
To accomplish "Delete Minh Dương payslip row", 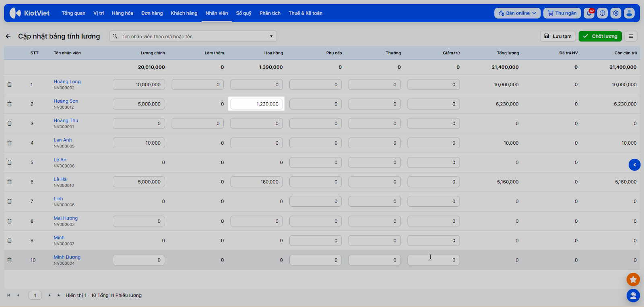I will (x=9, y=260).
